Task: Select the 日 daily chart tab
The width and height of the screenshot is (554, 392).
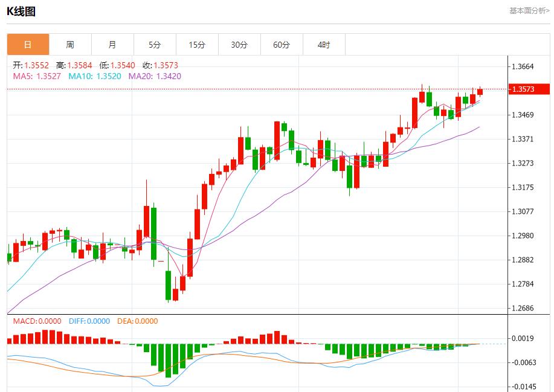Action: (x=28, y=45)
